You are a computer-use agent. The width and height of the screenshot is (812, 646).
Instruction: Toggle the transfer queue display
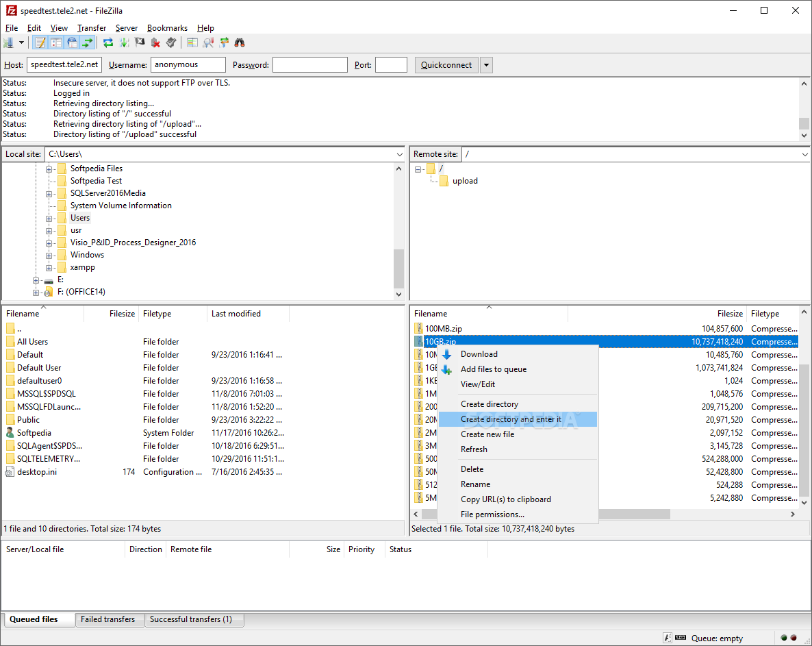(x=88, y=43)
